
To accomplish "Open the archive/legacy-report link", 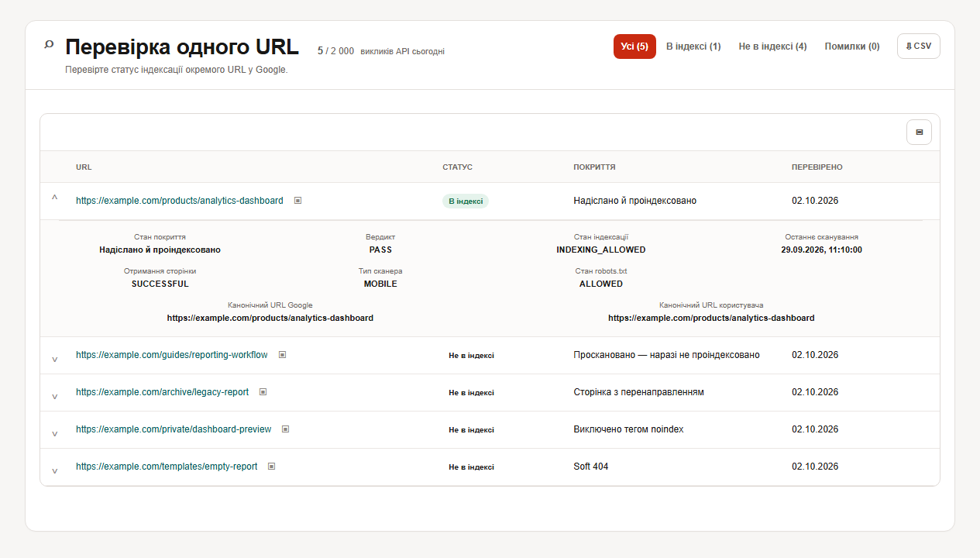I will 163,392.
